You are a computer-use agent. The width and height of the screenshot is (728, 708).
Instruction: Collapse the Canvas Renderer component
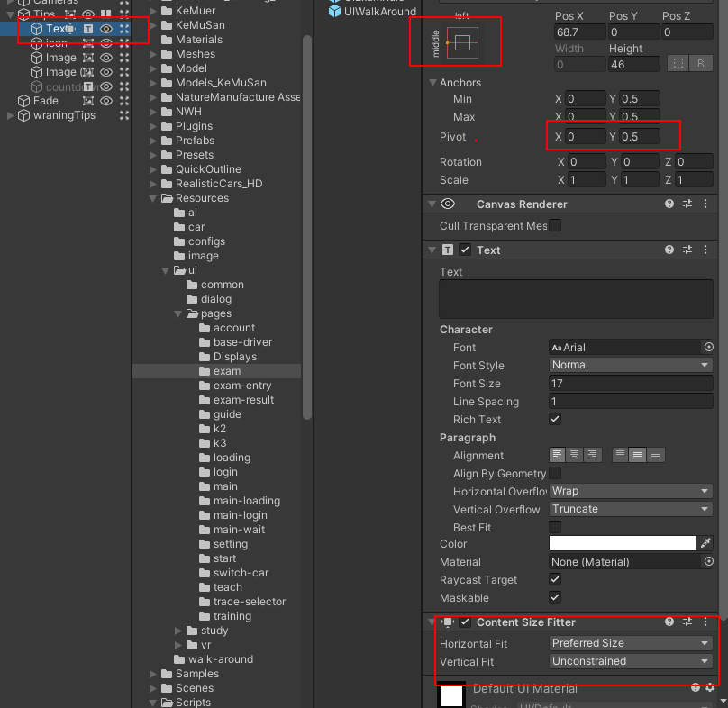tap(432, 204)
